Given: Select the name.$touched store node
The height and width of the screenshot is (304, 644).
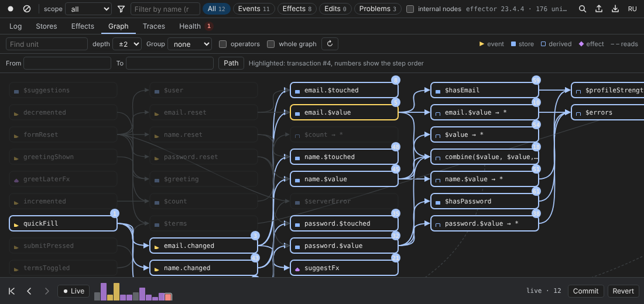Looking at the screenshot, I should 344,157.
